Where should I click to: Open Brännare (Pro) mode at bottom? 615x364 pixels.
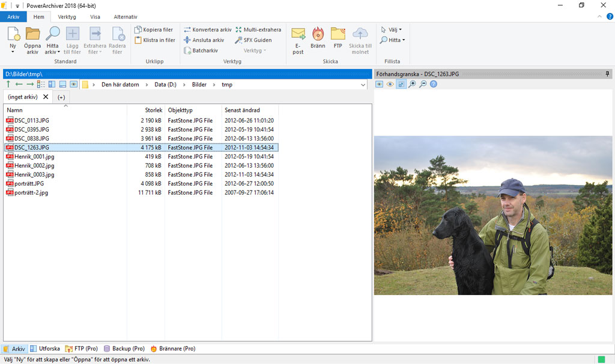click(173, 349)
